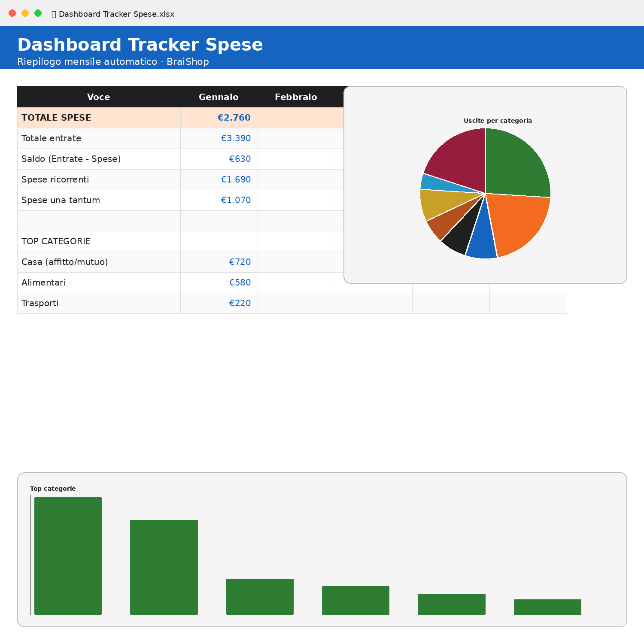Click the Saldo (Entrate - Spese) label cell
Image resolution: width=644 pixels, height=644 pixels.
[99, 159]
